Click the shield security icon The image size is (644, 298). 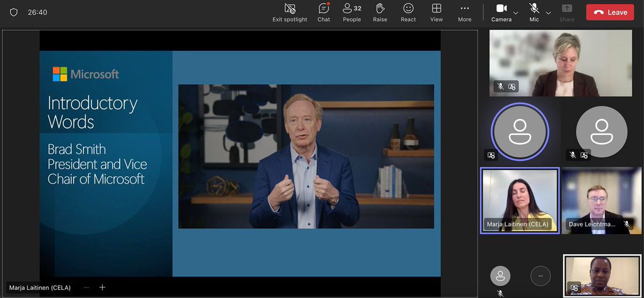click(14, 12)
